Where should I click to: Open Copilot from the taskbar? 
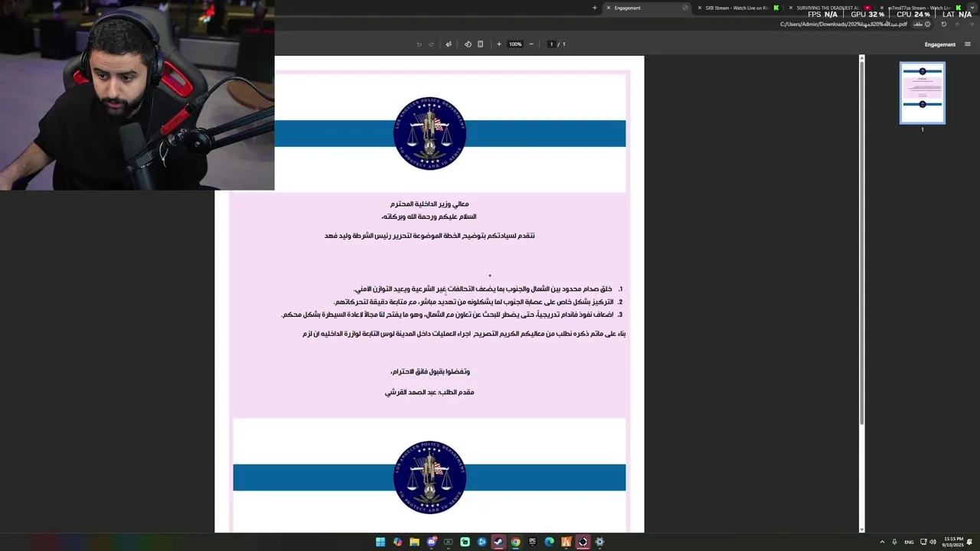point(397,542)
